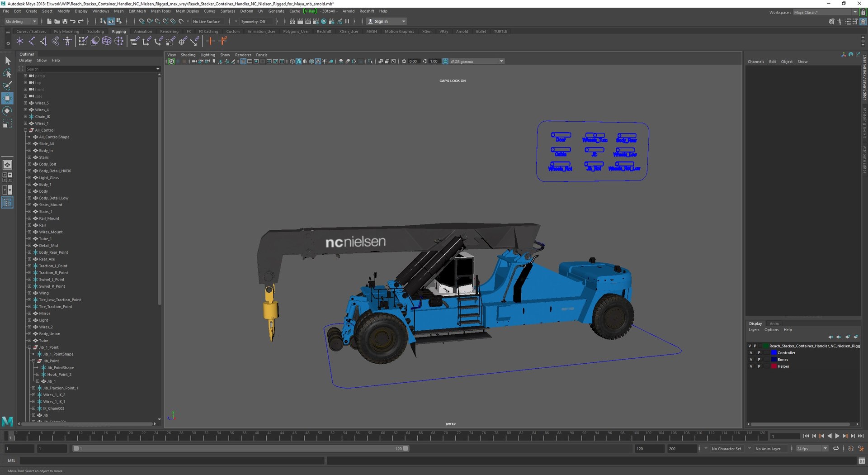
Task: Expand the Body_Rear_Point node
Action: click(29, 252)
